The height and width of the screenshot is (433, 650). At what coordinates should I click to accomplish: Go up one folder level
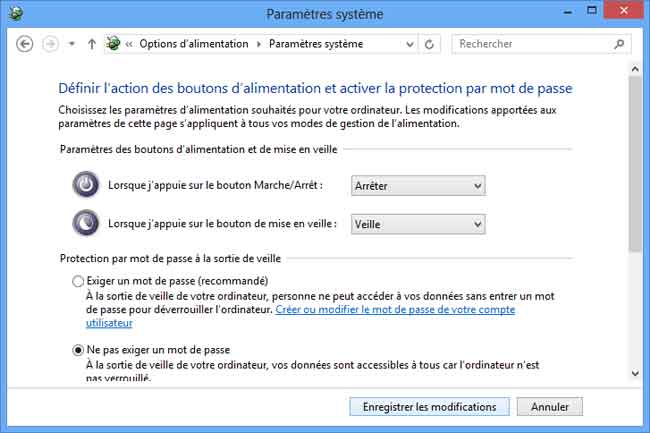tap(92, 44)
